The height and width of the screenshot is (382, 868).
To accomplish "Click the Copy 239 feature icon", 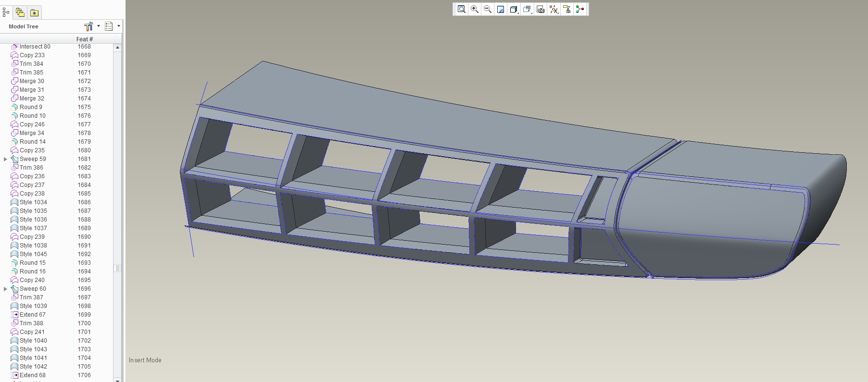I will tap(14, 237).
